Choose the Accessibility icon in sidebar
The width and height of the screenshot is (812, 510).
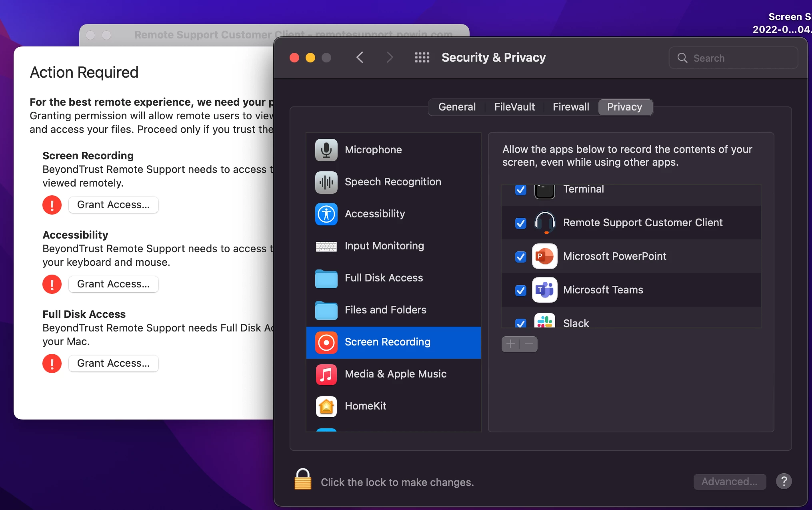[326, 214]
